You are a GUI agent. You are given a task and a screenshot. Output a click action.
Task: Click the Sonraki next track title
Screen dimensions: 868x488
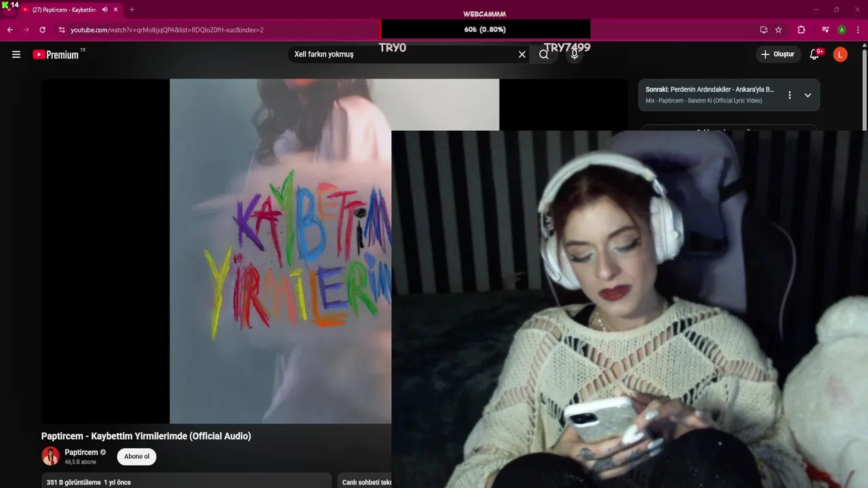point(709,89)
